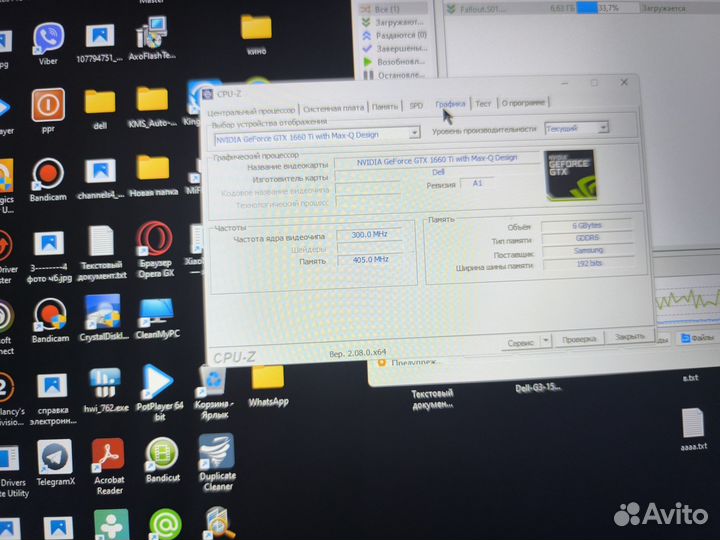This screenshot has height=540, width=720.
Task: Click the 300.0 MHz core clock value
Action: tap(369, 234)
